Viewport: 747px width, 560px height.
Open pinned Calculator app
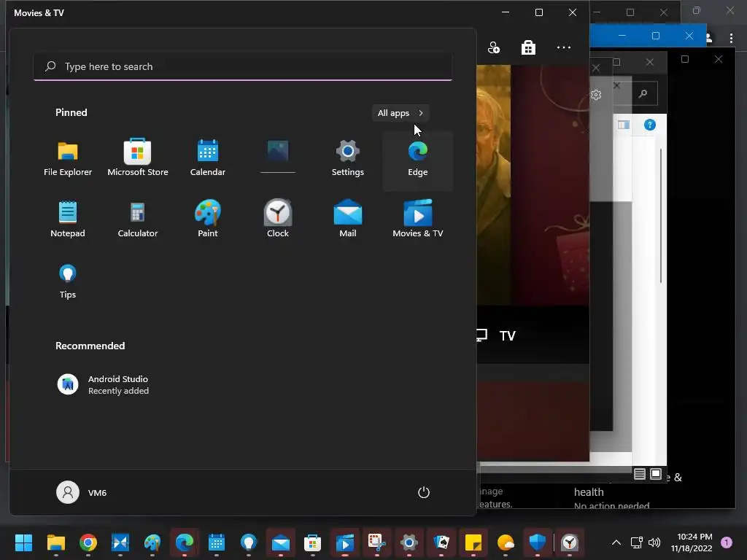(138, 220)
